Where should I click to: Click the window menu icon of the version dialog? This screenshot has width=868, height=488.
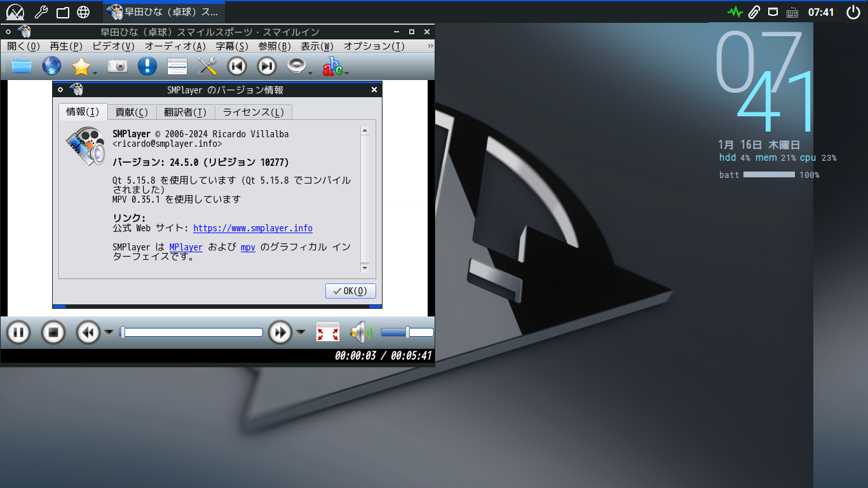[78, 90]
